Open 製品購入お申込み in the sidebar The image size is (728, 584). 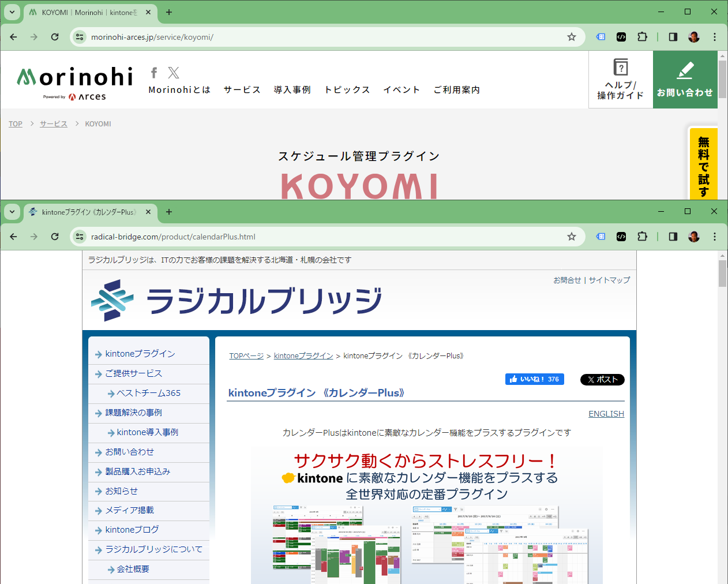coord(149,472)
